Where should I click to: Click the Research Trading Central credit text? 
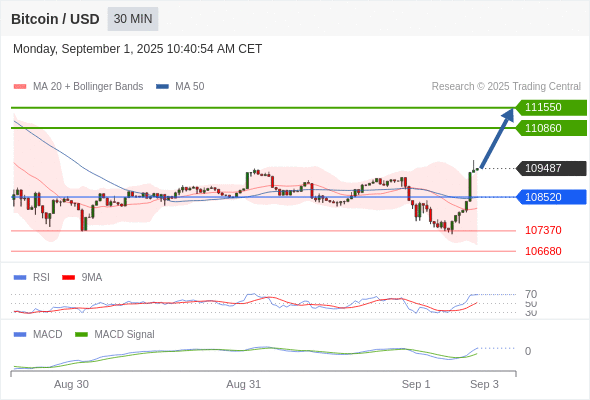[x=506, y=87]
